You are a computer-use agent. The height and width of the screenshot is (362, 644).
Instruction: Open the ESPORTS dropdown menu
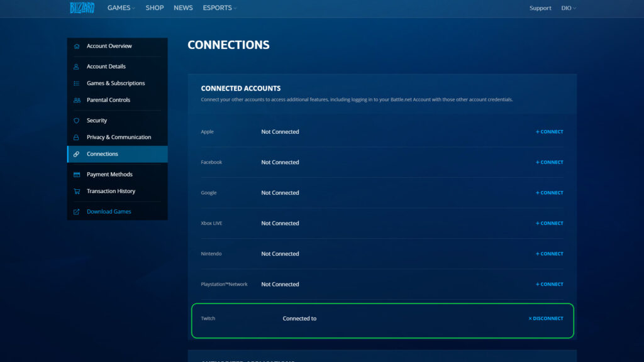[219, 8]
